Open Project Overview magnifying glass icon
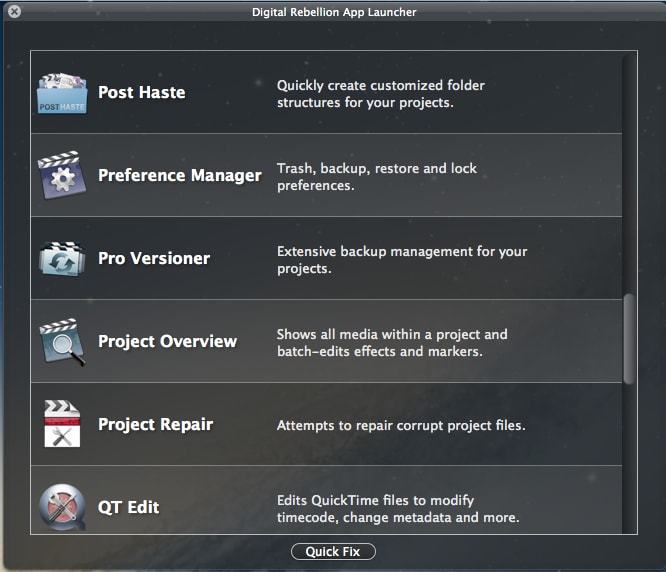Image resolution: width=666 pixels, height=572 pixels. click(x=62, y=342)
